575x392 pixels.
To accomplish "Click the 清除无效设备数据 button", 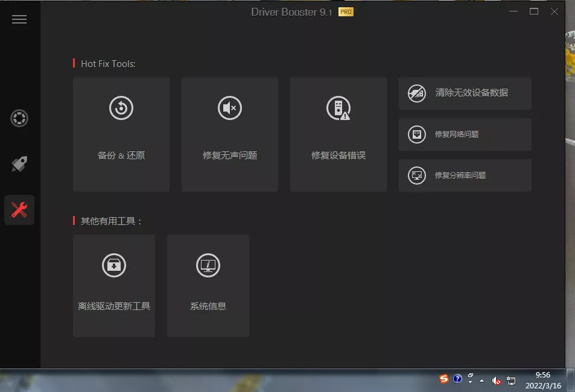I will click(465, 93).
